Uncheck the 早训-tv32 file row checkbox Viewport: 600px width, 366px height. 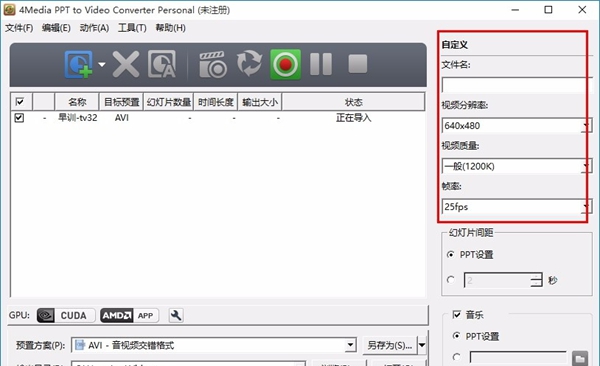coord(19,118)
